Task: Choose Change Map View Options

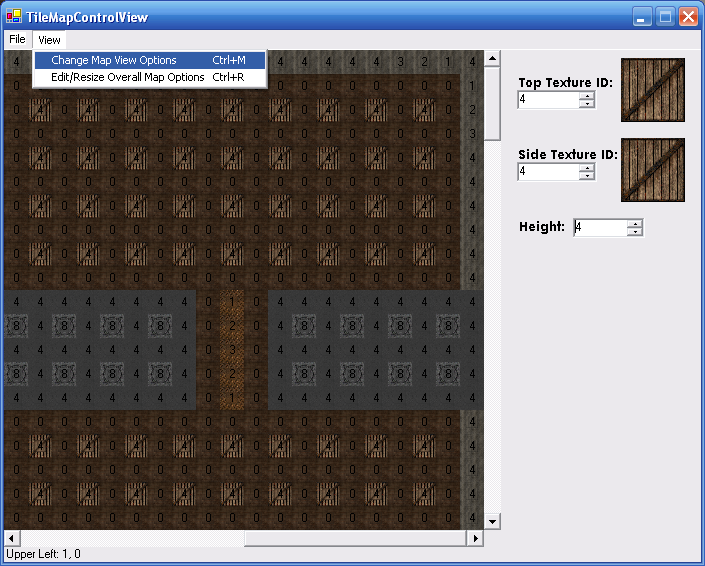Action: pos(114,60)
